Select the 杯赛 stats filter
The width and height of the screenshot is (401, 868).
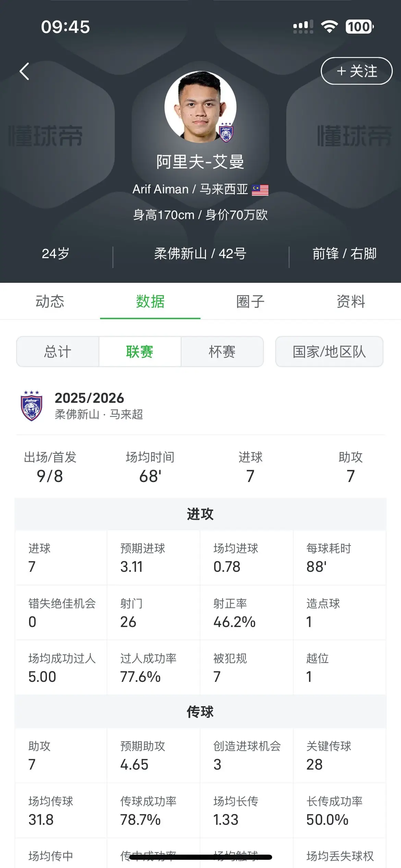click(x=222, y=352)
